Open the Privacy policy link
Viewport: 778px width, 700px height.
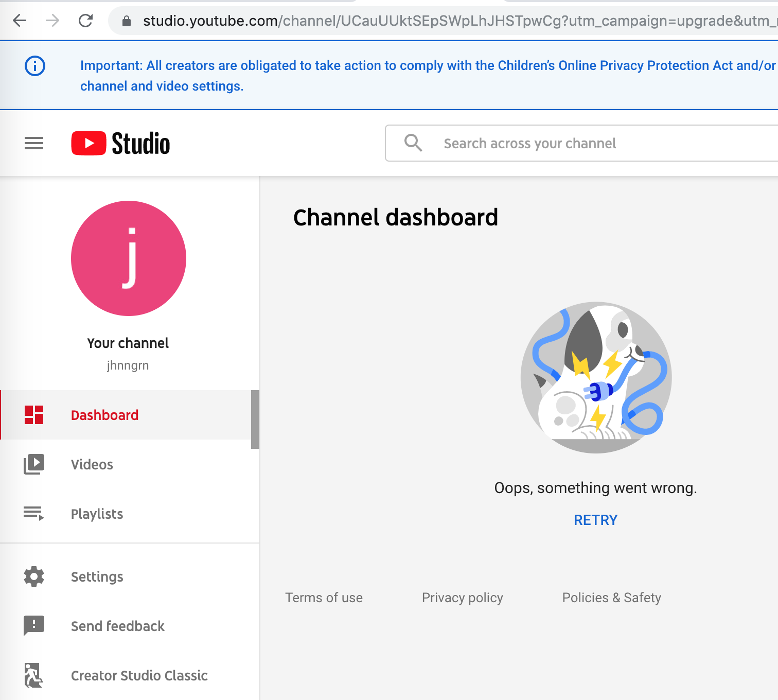pyautogui.click(x=463, y=598)
